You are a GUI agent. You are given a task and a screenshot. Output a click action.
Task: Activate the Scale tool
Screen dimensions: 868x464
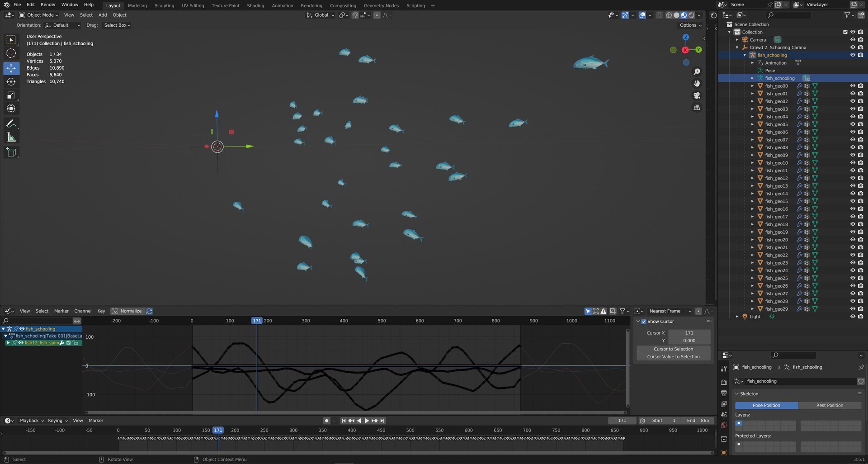11,95
